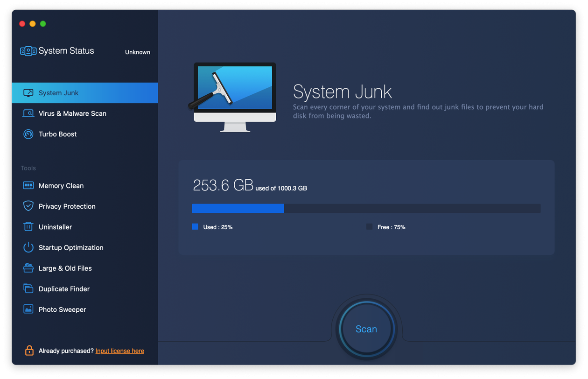Viewport: 588px width, 379px height.
Task: Switch to the Turbo Boost section
Action: click(x=57, y=134)
